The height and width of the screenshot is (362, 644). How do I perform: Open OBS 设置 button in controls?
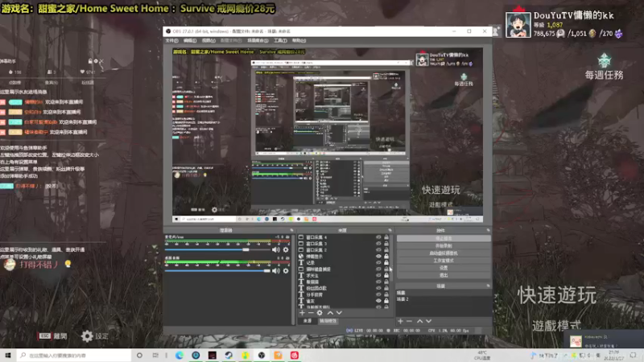(x=444, y=268)
